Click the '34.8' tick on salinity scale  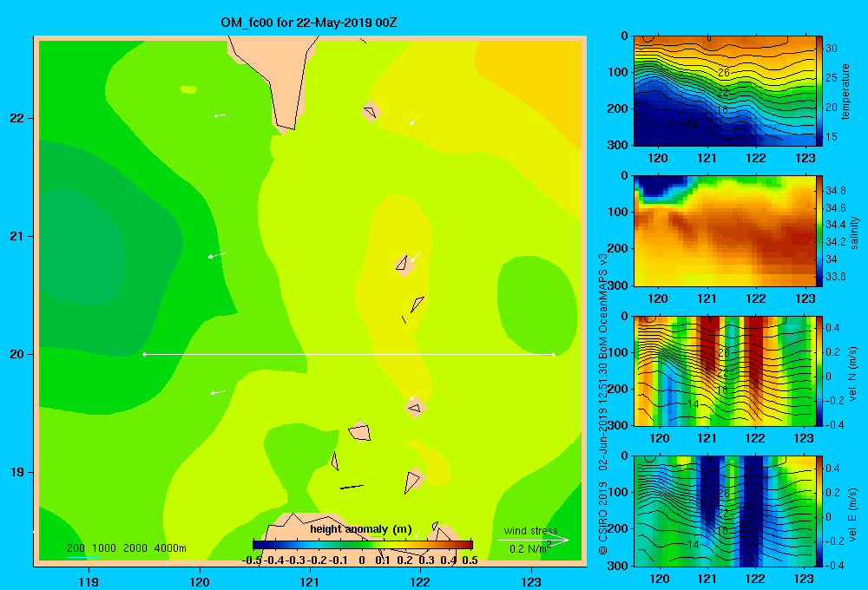836,190
